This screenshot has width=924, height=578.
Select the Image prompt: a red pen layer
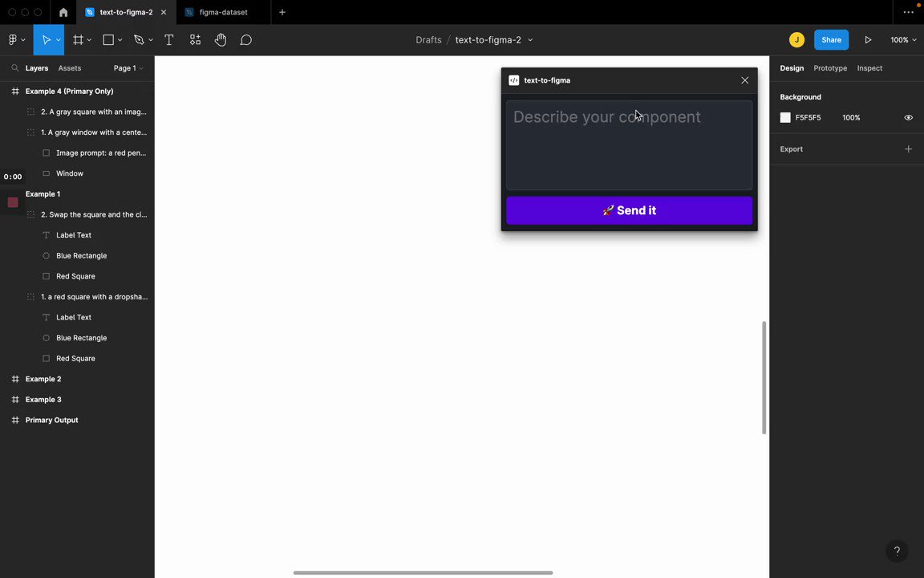pyautogui.click(x=77, y=153)
